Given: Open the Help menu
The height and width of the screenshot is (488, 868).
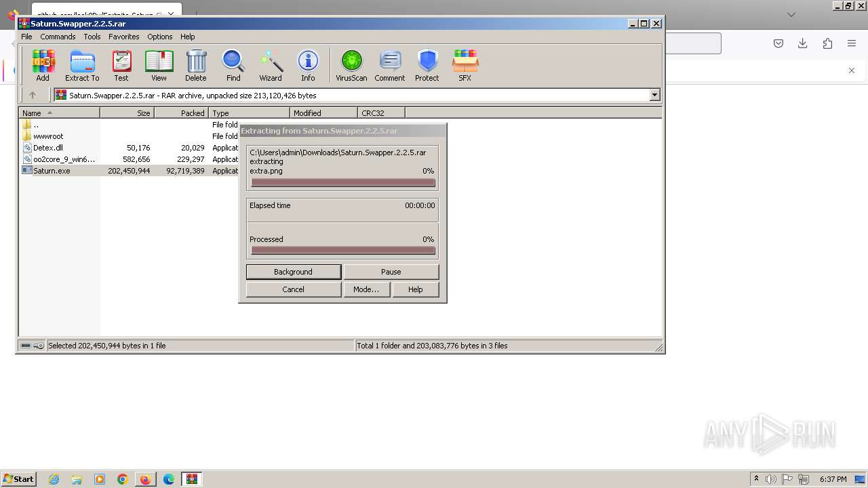Looking at the screenshot, I should click(x=188, y=37).
